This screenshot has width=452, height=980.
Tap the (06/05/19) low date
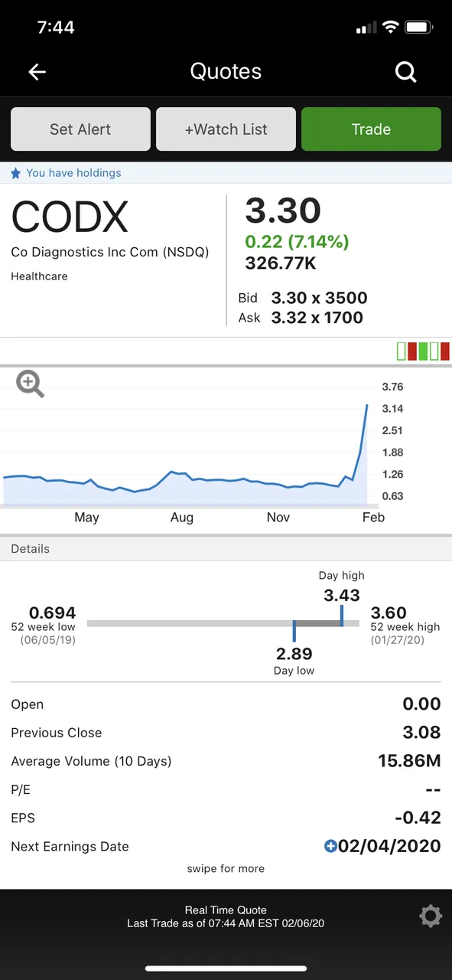click(x=48, y=640)
